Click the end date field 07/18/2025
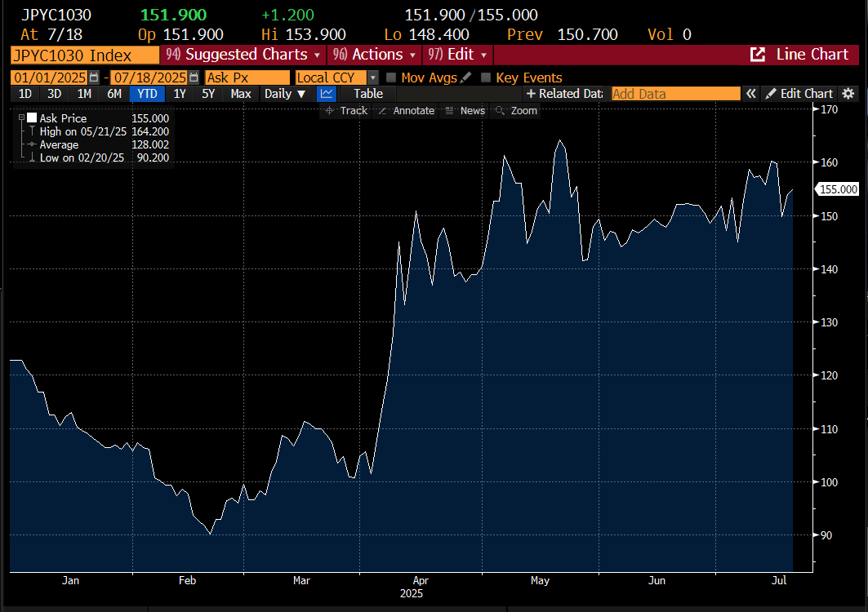 [x=150, y=78]
